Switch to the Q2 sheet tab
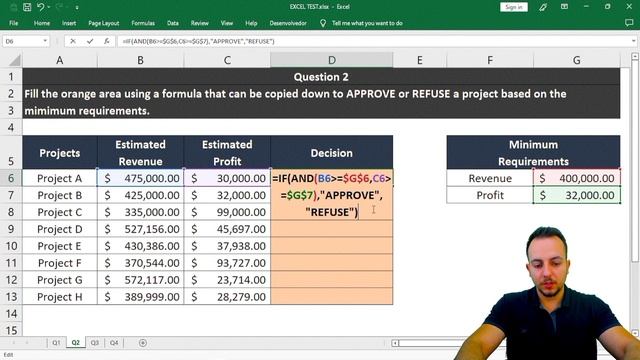The height and width of the screenshot is (360, 640). 76,343
